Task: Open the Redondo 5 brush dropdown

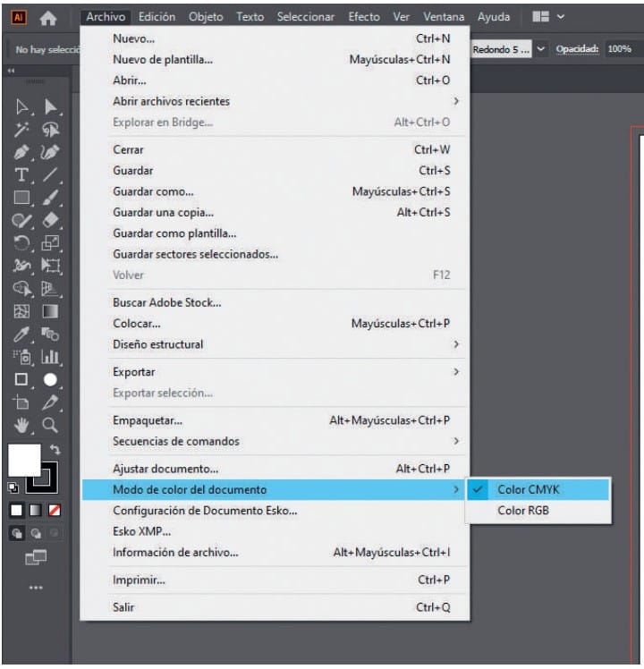Action: (x=540, y=49)
